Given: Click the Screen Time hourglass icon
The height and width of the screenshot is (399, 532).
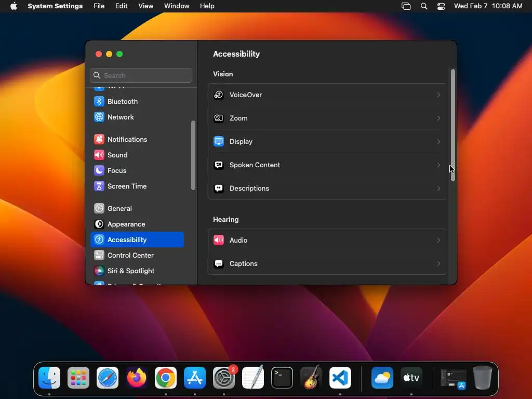Looking at the screenshot, I should tap(99, 187).
